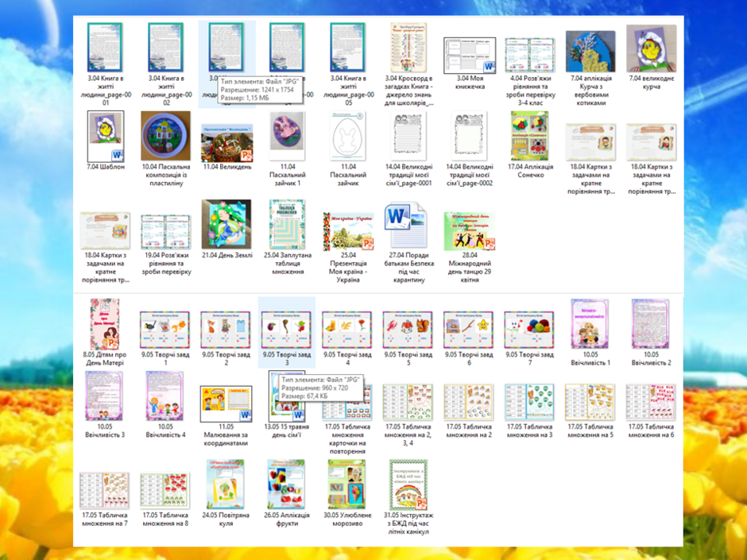Open 28.04 Міжнародний день танцю presentation
747x560 pixels.
pyautogui.click(x=470, y=232)
